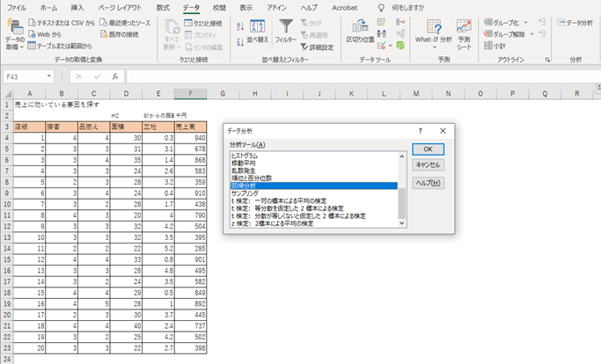Open the Name Box dropdown arrow
Screen dimensions: 601x364
point(49,76)
